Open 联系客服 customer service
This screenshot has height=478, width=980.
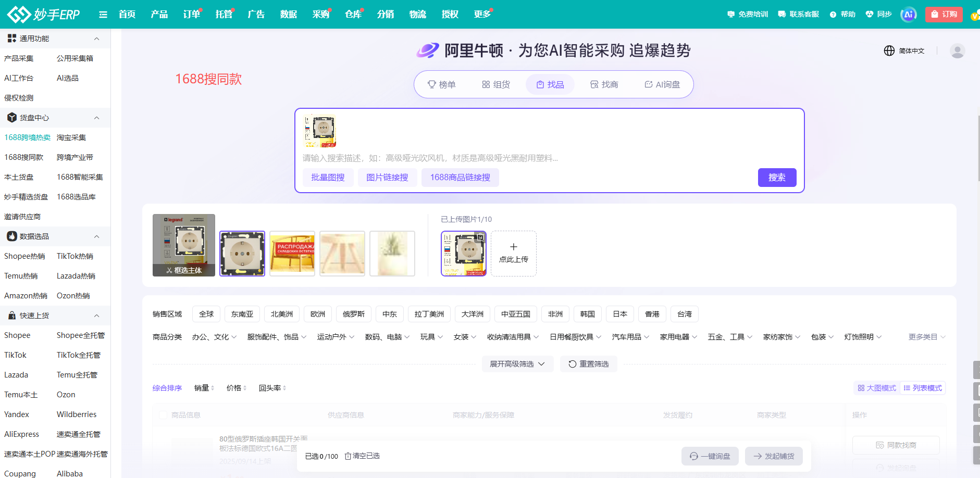[798, 14]
